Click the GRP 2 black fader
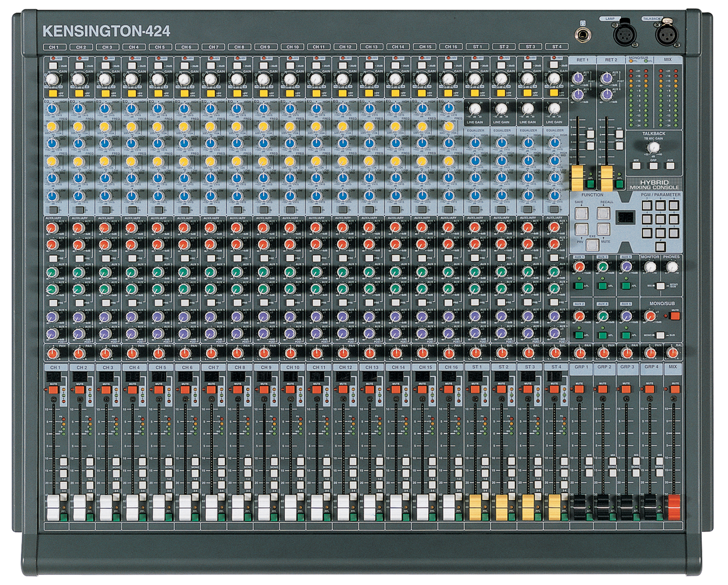Image resolution: width=728 pixels, height=585 pixels. coord(603,507)
